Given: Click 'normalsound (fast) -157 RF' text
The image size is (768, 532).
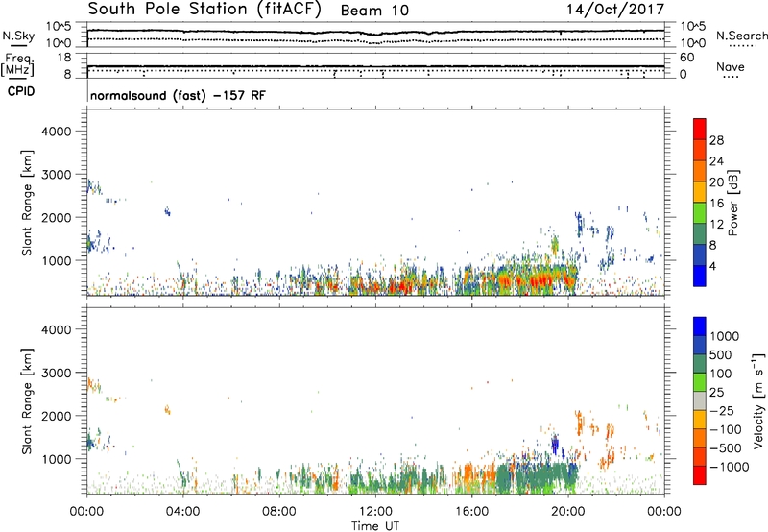Looking at the screenshot, I should [x=178, y=95].
